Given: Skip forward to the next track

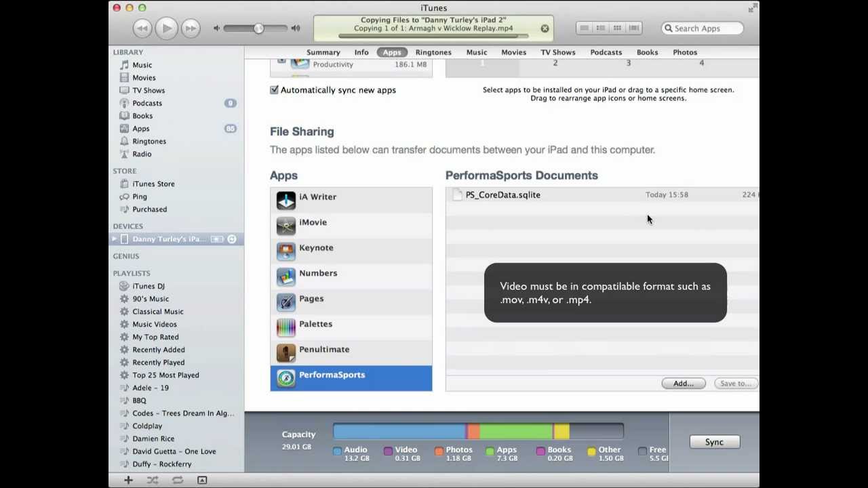Looking at the screenshot, I should [x=191, y=28].
